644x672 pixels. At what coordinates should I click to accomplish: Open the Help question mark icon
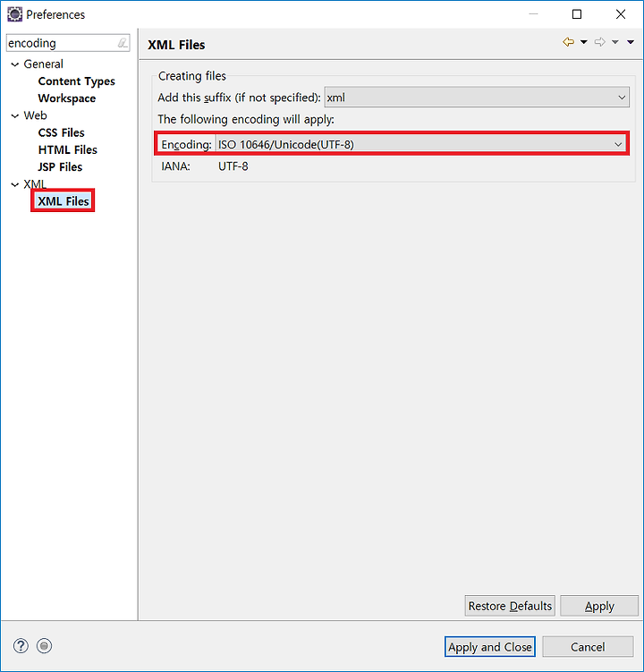tap(21, 646)
